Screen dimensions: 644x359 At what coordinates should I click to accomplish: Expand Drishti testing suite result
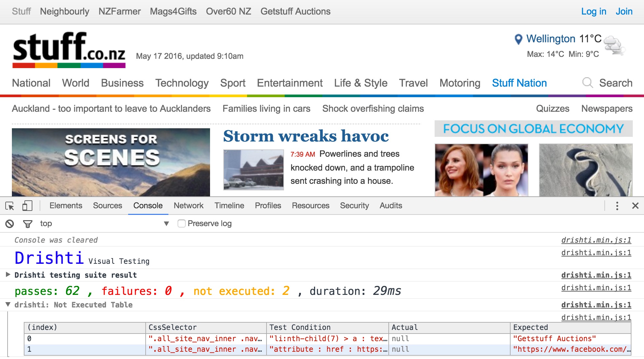click(x=8, y=275)
